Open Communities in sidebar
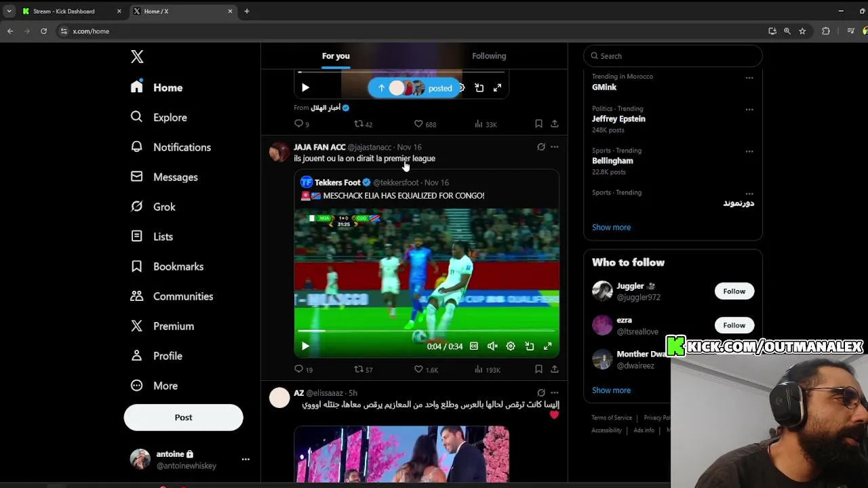868x488 pixels. [172, 296]
